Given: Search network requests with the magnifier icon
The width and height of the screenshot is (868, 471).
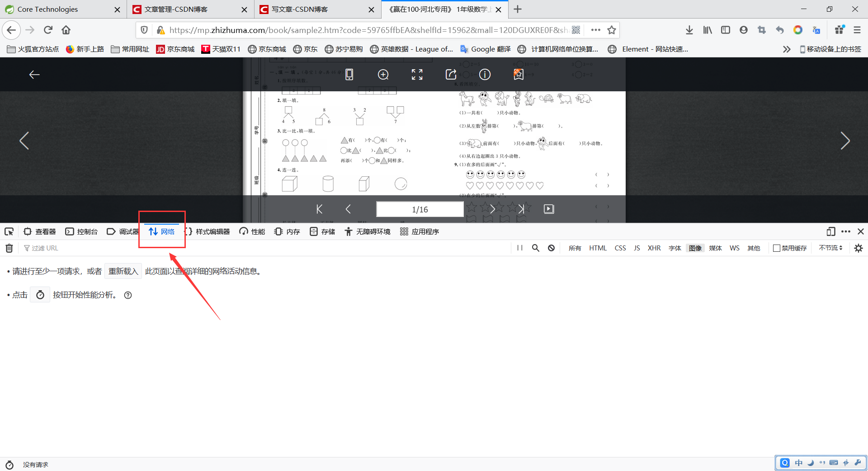Looking at the screenshot, I should click(x=535, y=248).
